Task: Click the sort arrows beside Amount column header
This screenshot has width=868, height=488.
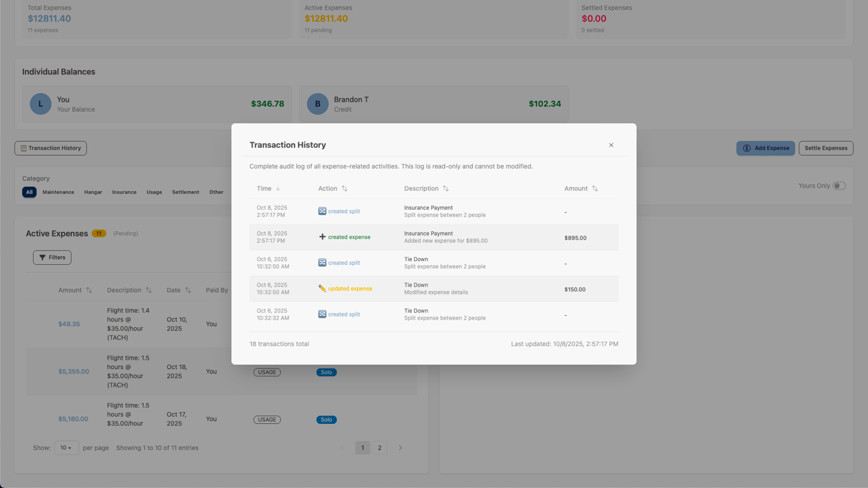Action: click(x=90, y=290)
